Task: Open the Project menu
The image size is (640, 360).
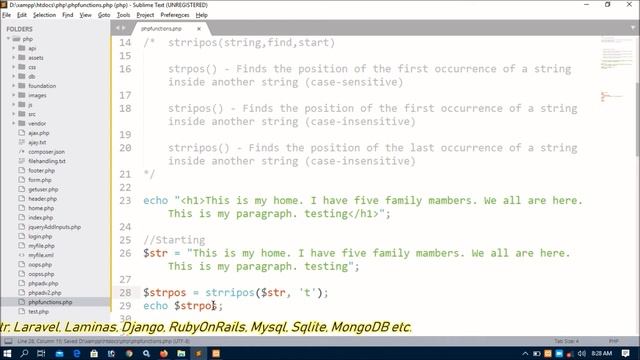Action: pyautogui.click(x=145, y=15)
